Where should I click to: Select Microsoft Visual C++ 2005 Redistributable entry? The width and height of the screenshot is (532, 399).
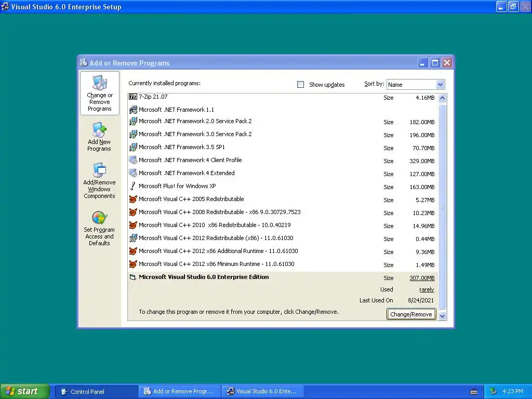[283, 199]
